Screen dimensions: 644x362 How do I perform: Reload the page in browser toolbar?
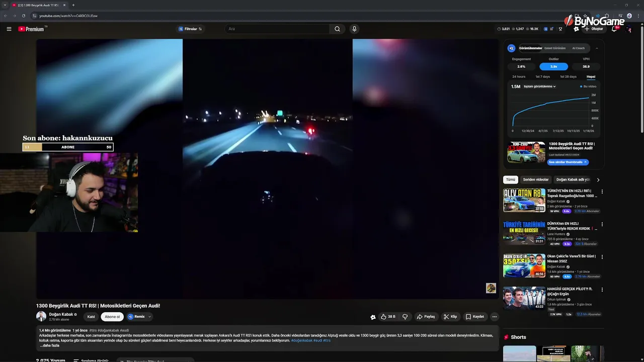[23, 16]
